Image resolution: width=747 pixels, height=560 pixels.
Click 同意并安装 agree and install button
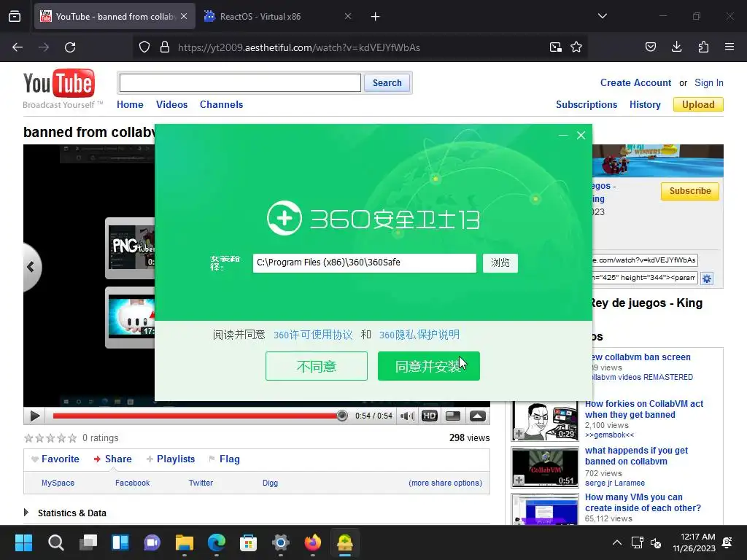(x=429, y=366)
